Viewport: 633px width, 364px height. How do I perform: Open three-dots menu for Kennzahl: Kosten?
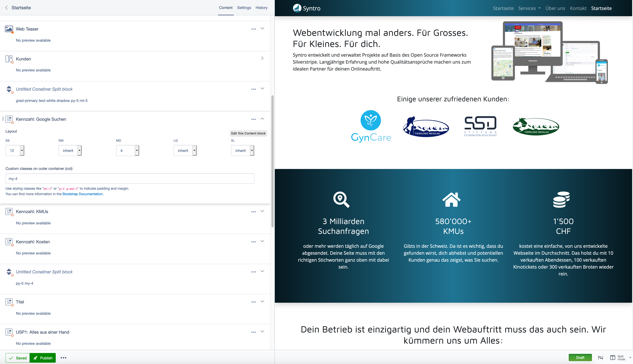click(253, 242)
